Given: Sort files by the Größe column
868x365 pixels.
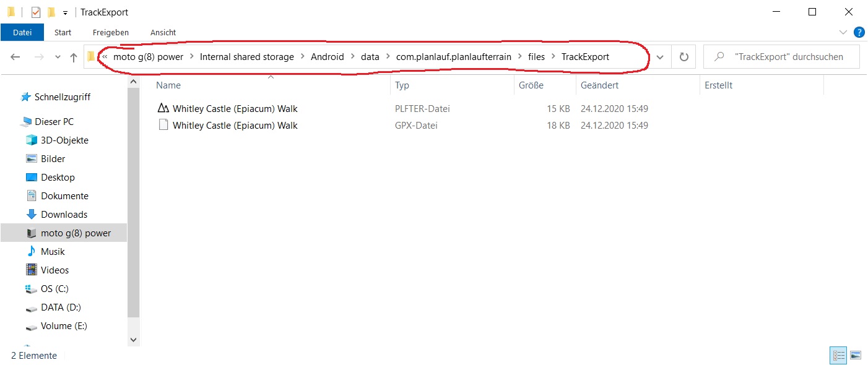Looking at the screenshot, I should pyautogui.click(x=531, y=85).
